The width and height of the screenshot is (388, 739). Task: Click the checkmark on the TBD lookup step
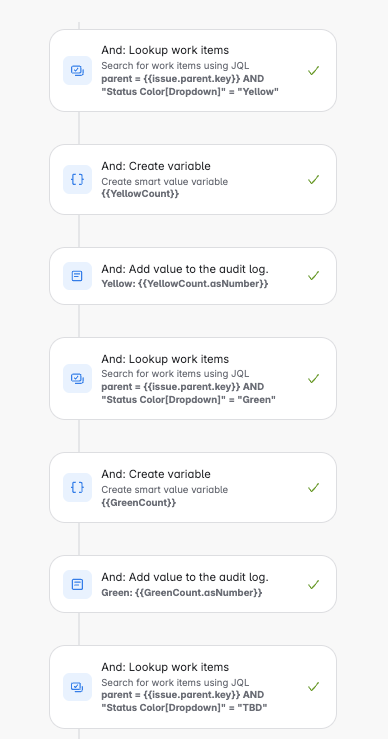tap(314, 687)
